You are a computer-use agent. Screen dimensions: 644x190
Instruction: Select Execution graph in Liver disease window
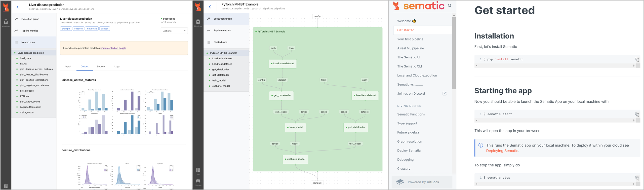(34, 19)
